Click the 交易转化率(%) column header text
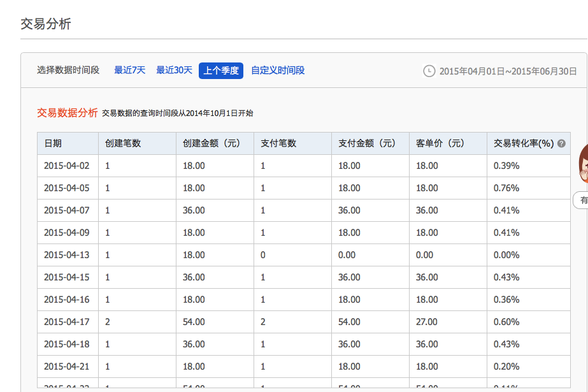Image resolution: width=588 pixels, height=392 pixels. click(524, 143)
